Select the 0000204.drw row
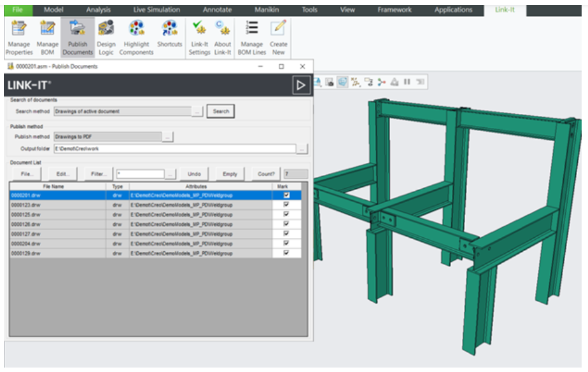 (155, 244)
